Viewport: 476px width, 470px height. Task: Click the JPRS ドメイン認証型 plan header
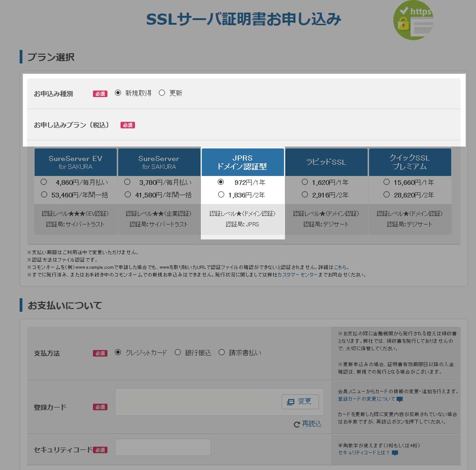[x=243, y=162]
